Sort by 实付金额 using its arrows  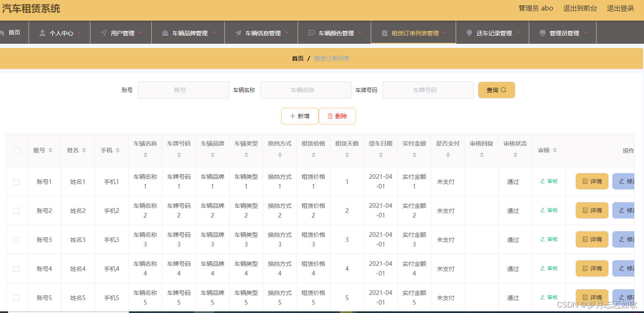coord(414,155)
